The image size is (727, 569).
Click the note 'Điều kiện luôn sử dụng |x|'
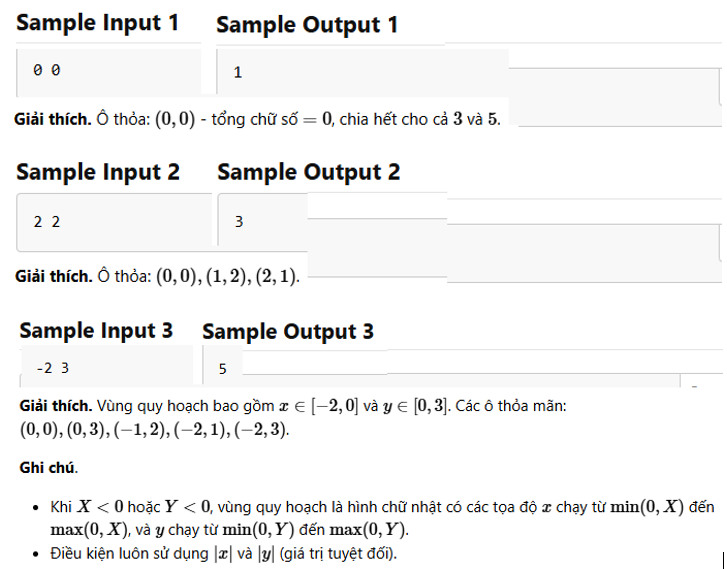pyautogui.click(x=223, y=554)
